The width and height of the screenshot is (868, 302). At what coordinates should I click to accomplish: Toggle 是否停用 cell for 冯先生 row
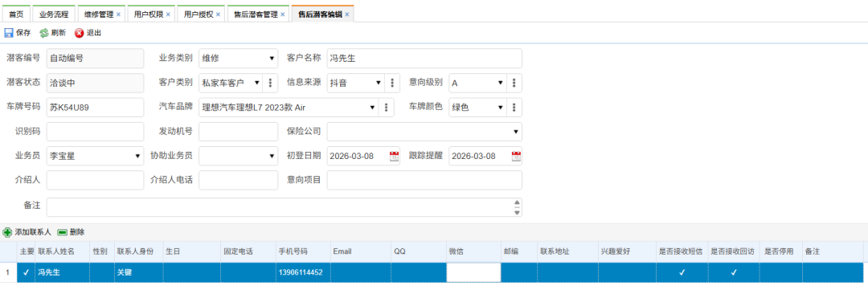tap(781, 272)
